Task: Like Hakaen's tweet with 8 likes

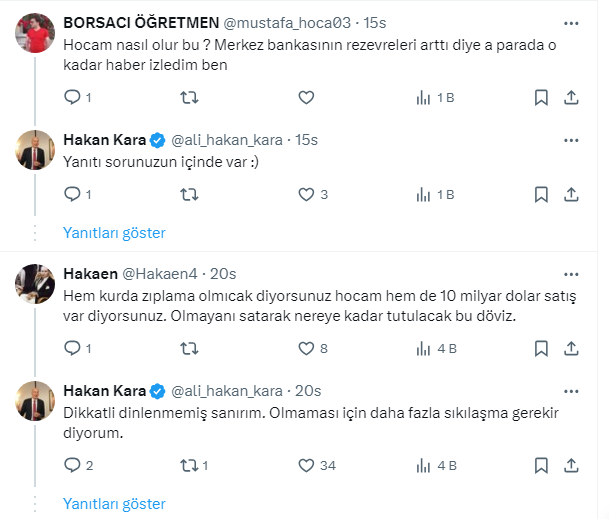Action: [x=306, y=348]
